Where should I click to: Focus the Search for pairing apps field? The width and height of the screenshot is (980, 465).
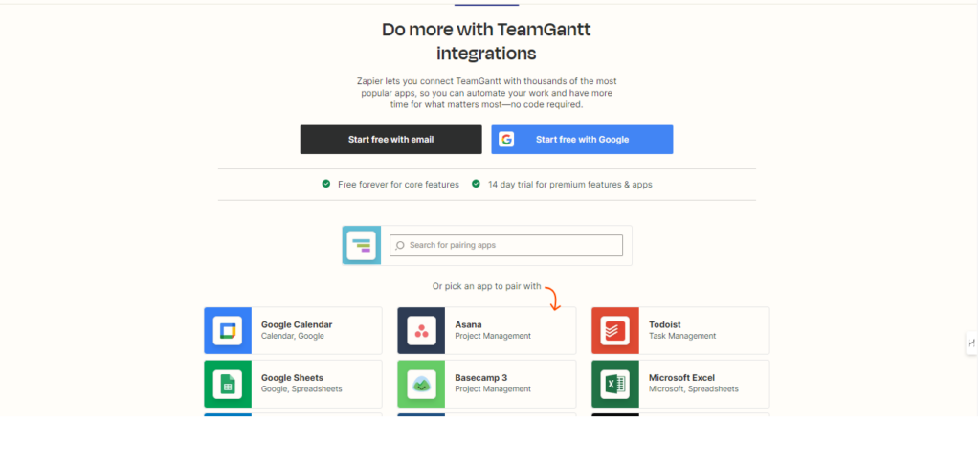tap(506, 245)
